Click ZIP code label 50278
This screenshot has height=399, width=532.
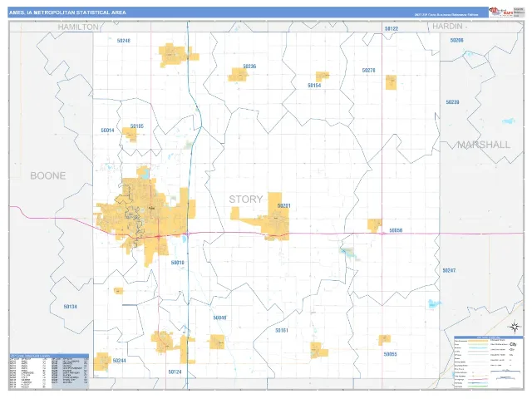coord(369,71)
